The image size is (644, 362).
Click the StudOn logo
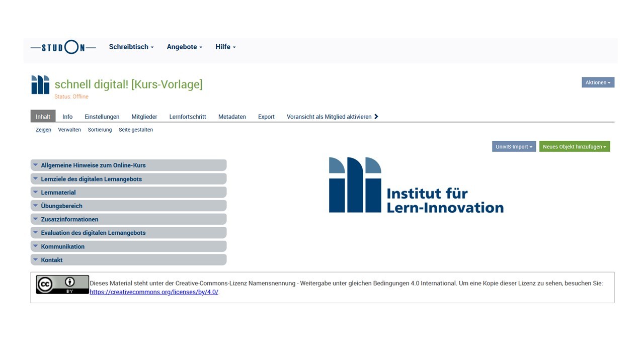(63, 47)
